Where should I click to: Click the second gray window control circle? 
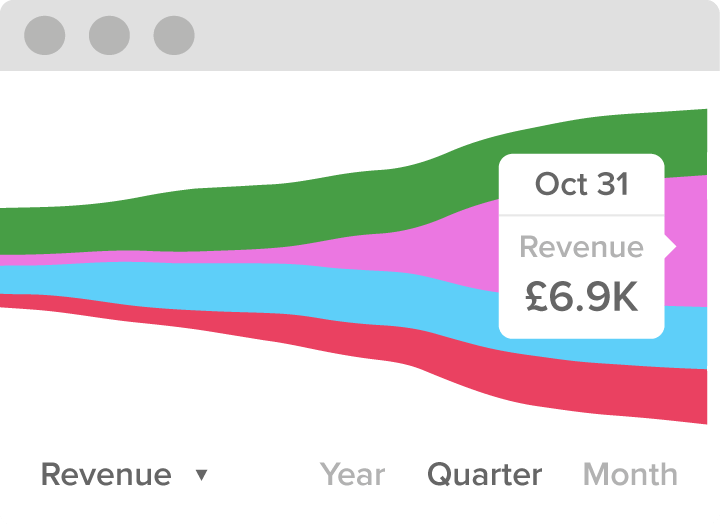click(x=109, y=35)
